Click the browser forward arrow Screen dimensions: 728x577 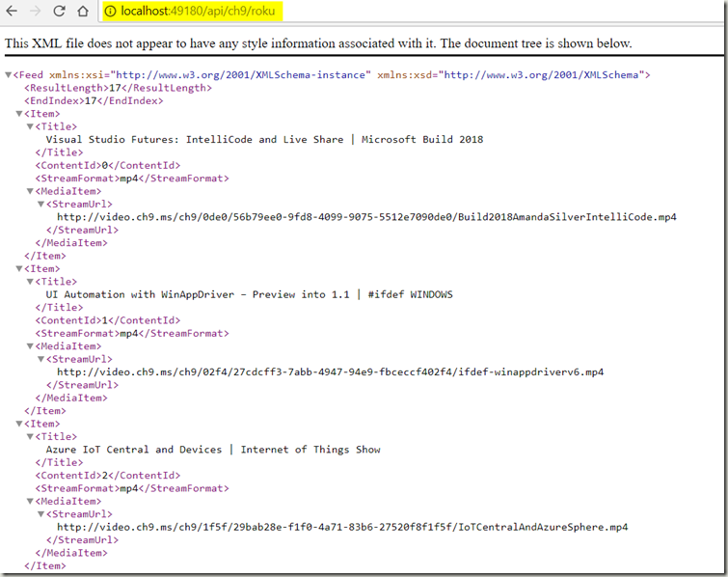[x=36, y=11]
